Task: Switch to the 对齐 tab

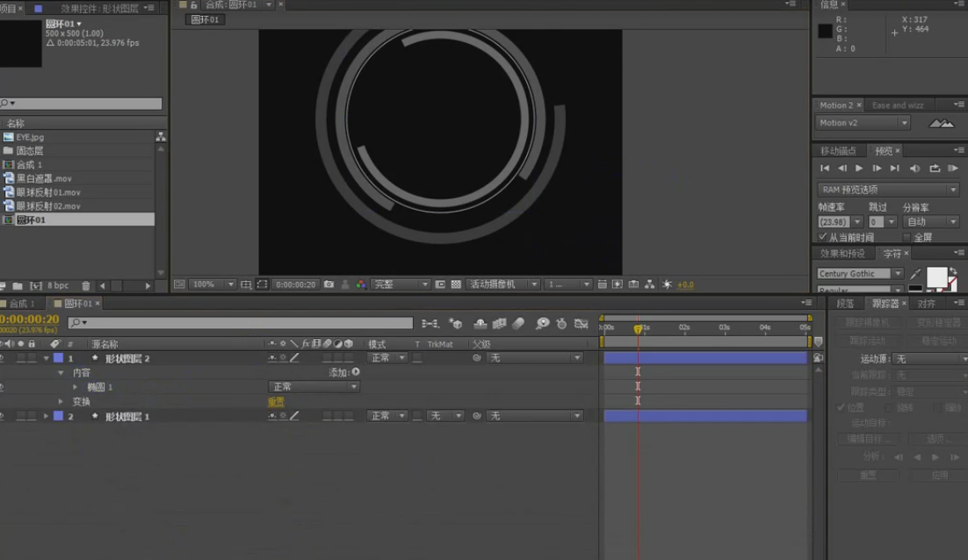Action: click(927, 304)
